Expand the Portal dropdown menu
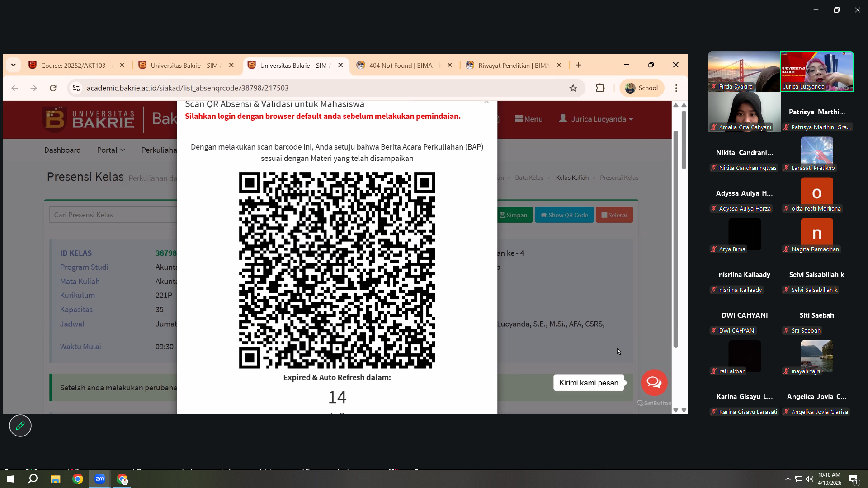This screenshot has height=488, width=868. pos(111,150)
